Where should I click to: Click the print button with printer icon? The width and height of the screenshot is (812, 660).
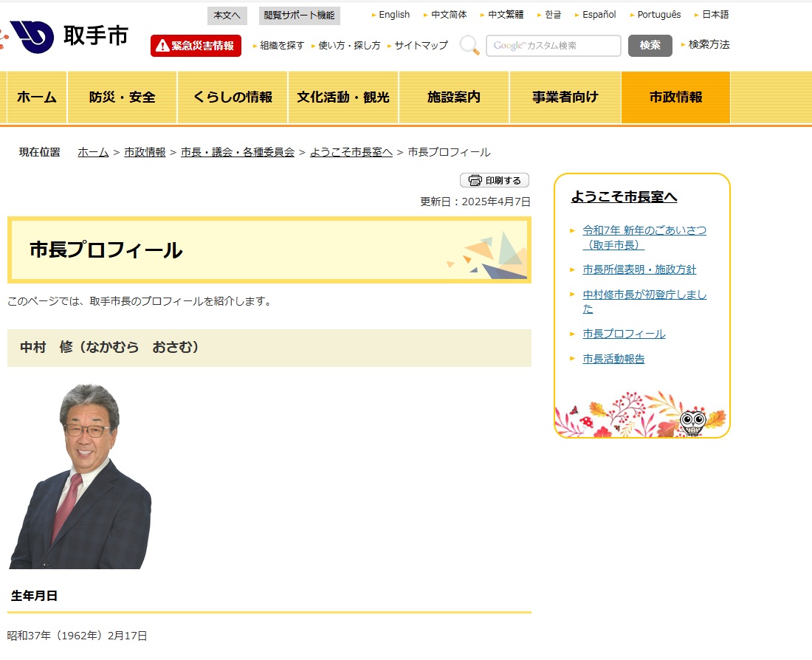pyautogui.click(x=495, y=180)
